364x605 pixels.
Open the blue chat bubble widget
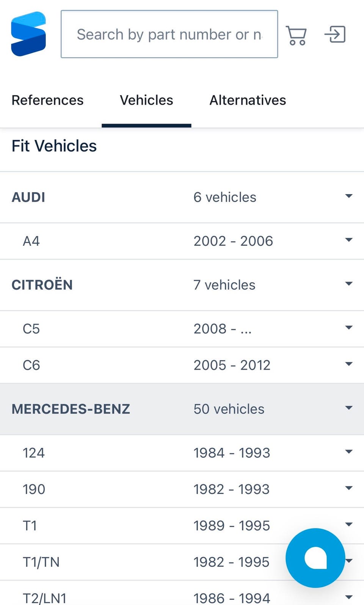coord(315,558)
